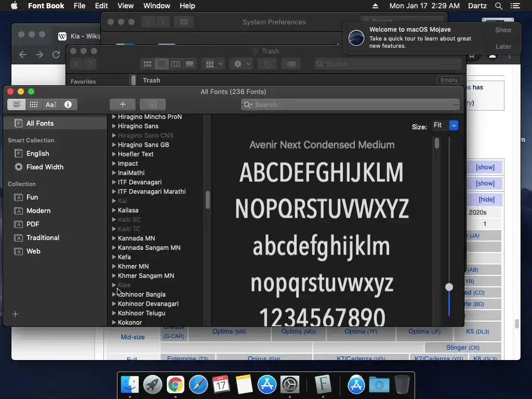
Task: Open the Fixed Width gear collection
Action: [45, 167]
